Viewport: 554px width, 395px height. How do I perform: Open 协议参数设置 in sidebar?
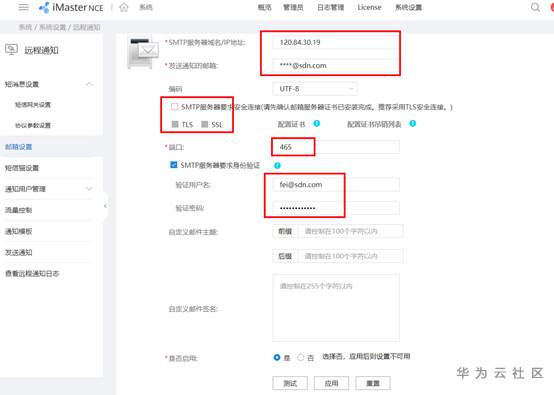pos(33,125)
